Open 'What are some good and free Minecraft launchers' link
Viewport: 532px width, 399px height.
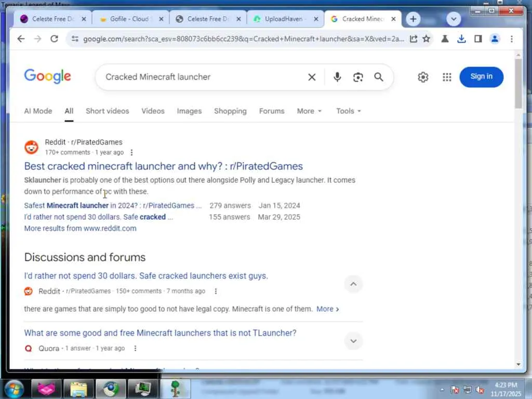point(160,333)
